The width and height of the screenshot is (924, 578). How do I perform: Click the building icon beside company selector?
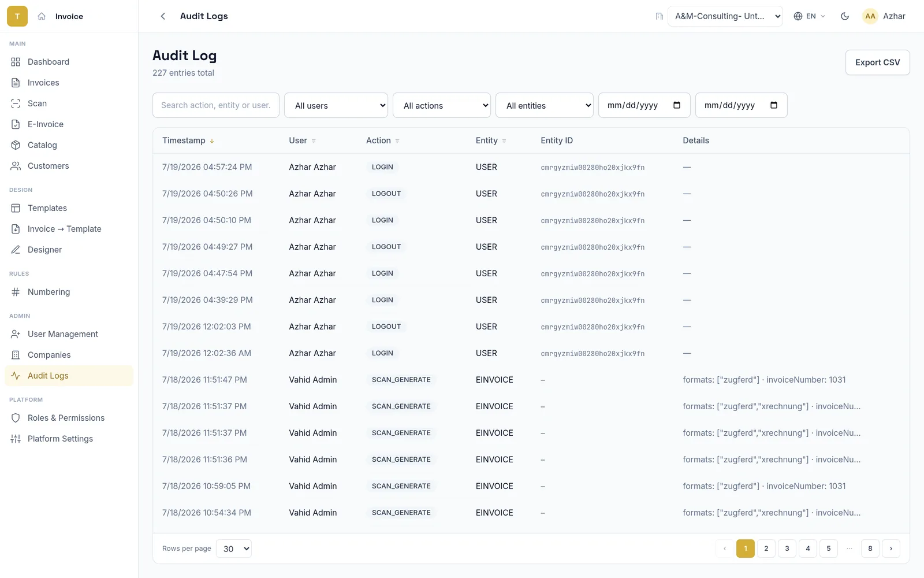pyautogui.click(x=659, y=16)
